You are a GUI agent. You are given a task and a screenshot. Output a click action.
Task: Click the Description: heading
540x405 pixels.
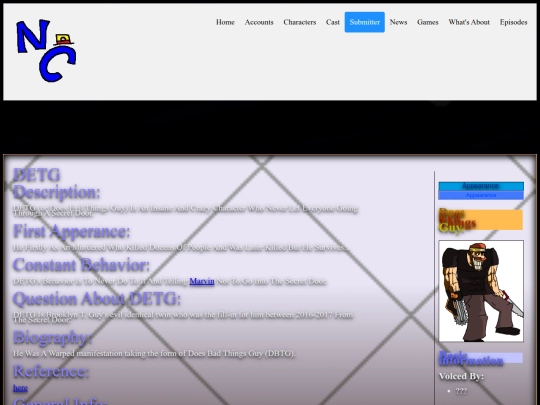click(57, 192)
